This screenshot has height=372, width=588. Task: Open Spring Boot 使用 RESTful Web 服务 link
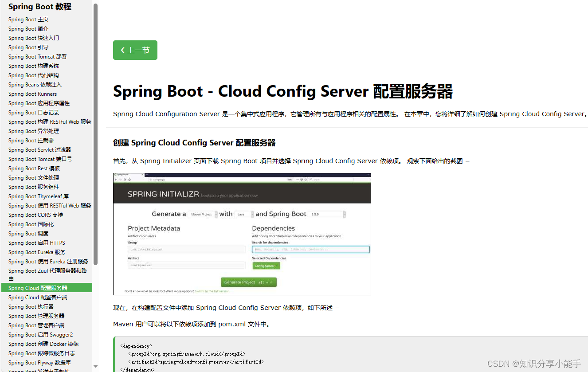click(50, 206)
